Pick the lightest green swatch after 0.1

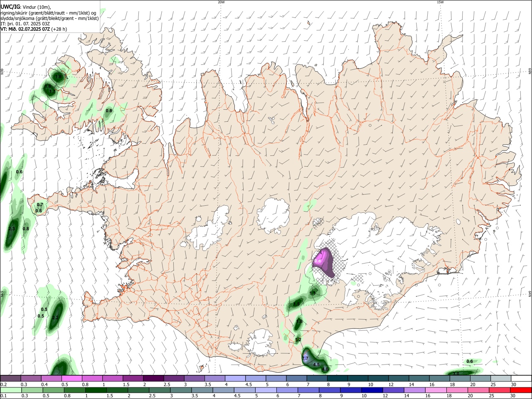point(11,390)
